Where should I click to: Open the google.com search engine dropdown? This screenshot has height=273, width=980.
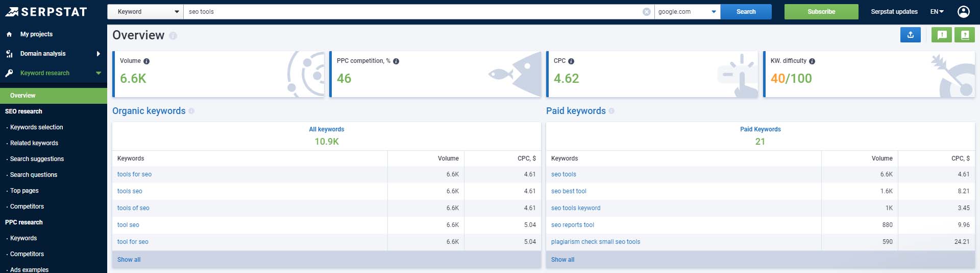click(x=687, y=12)
